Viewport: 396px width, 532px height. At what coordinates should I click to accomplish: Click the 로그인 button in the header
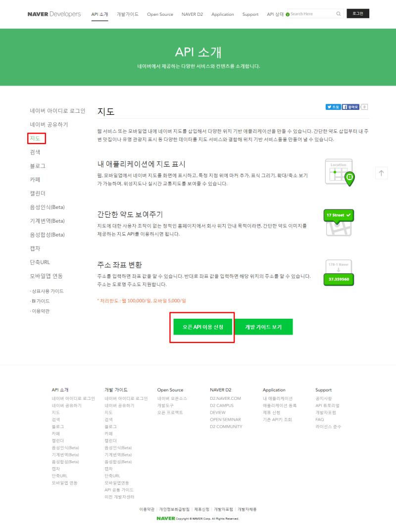358,13
